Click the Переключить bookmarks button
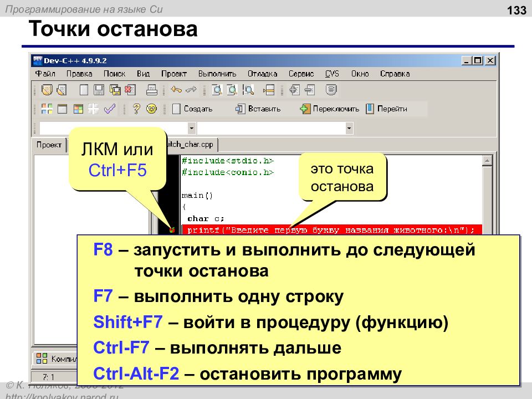 point(329,109)
